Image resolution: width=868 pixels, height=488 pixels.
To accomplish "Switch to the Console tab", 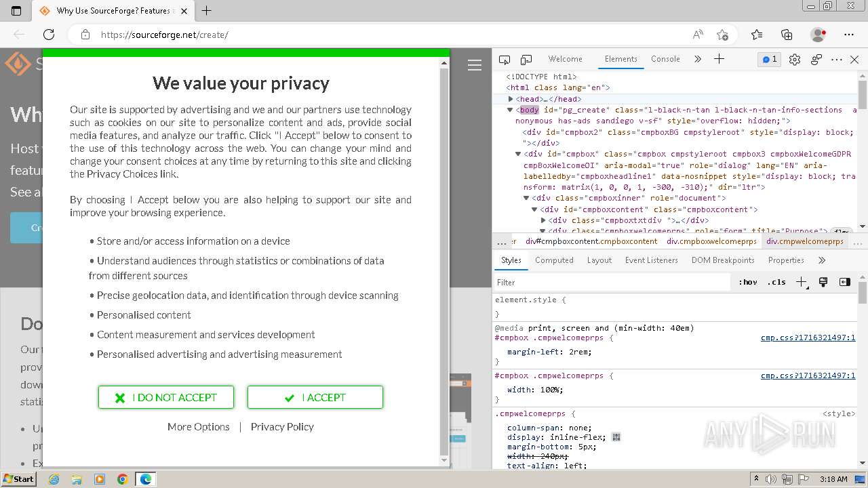I will coord(665,59).
